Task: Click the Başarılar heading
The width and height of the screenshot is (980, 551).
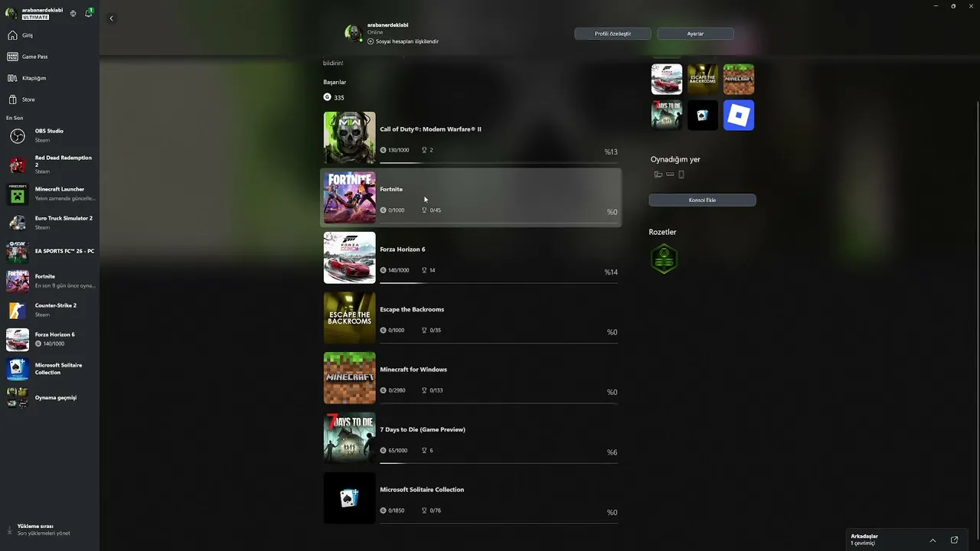Action: tap(335, 82)
